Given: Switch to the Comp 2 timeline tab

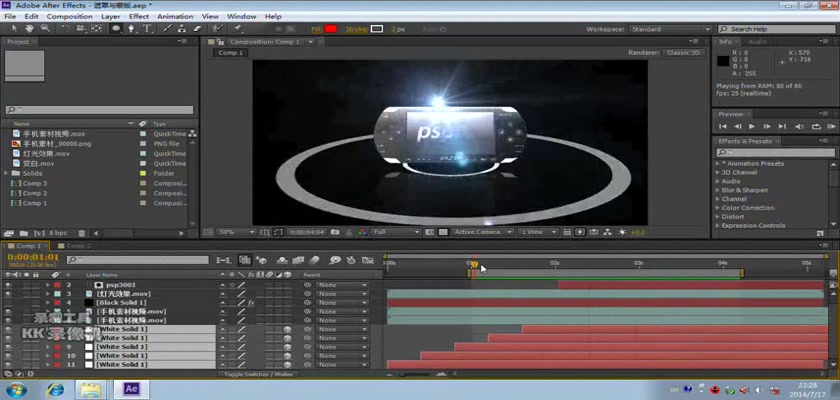Looking at the screenshot, I should 78,246.
